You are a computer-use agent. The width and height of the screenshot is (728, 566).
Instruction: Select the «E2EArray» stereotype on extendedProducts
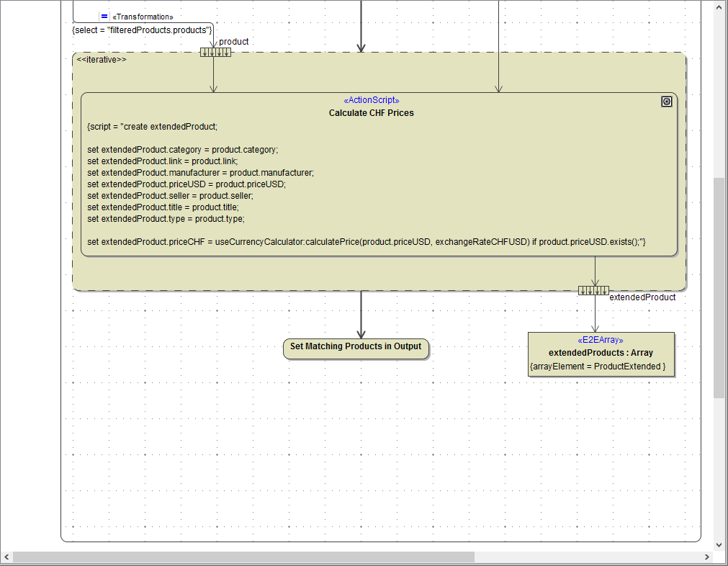pos(600,339)
